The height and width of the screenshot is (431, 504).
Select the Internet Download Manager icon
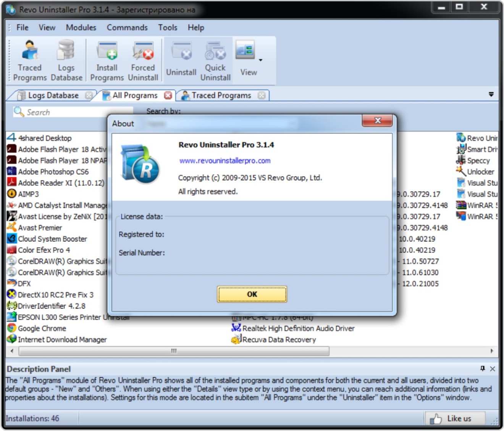tap(11, 339)
